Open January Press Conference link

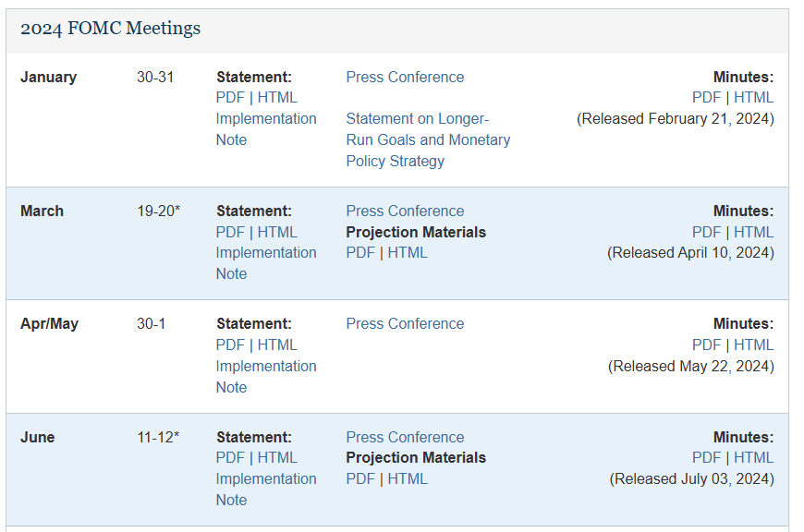coord(405,77)
